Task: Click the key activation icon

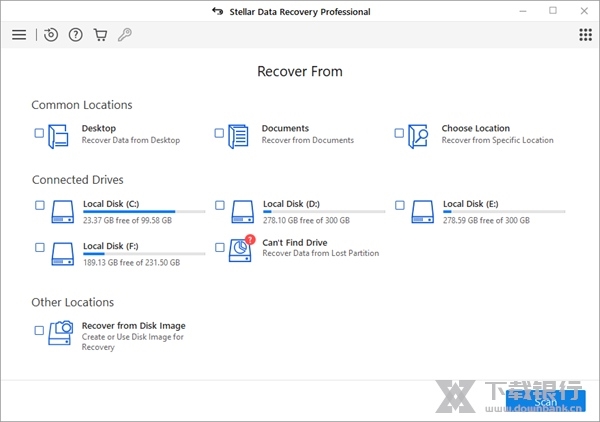Action: [x=124, y=35]
